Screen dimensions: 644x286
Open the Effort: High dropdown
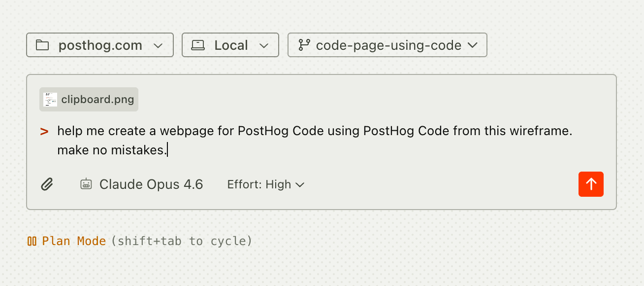tap(266, 184)
